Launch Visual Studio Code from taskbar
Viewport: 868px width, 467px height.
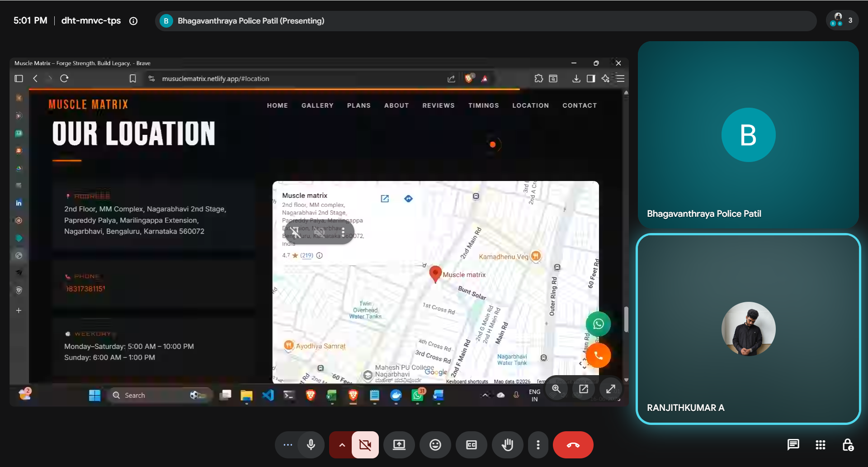point(268,395)
